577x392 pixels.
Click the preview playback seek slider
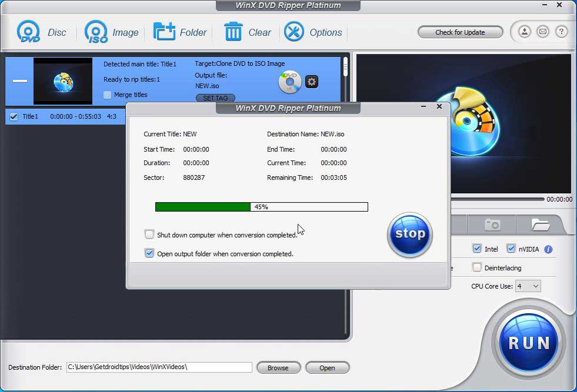[x=498, y=199]
